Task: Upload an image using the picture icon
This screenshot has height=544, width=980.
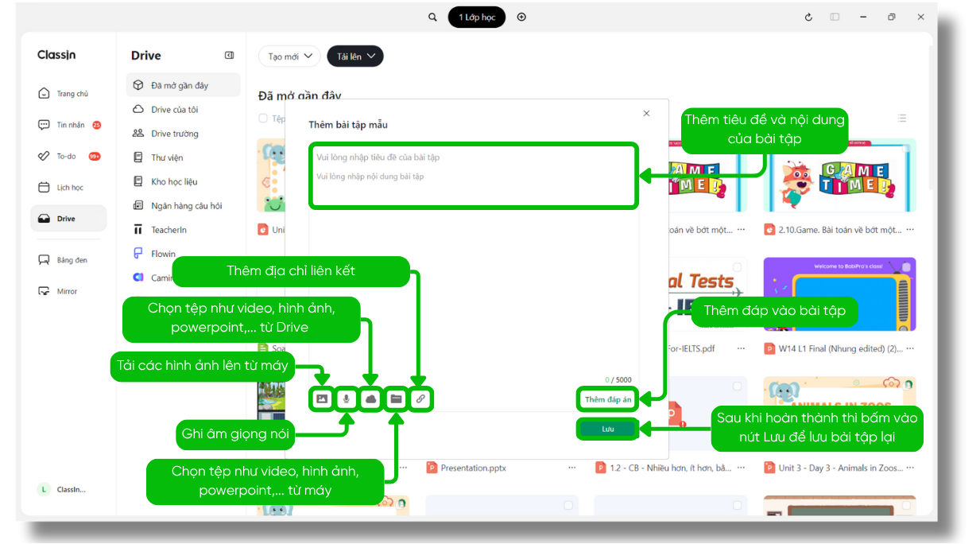Action: [322, 399]
